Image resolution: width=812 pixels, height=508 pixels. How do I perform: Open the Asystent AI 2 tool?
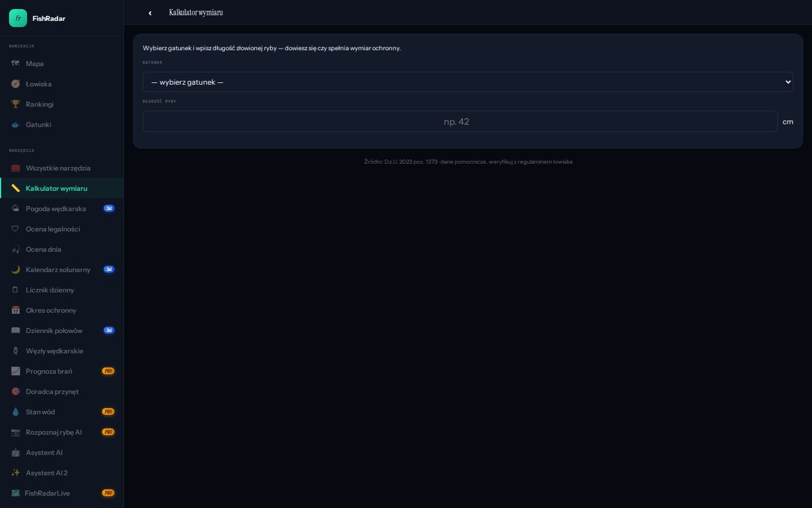[x=47, y=473]
